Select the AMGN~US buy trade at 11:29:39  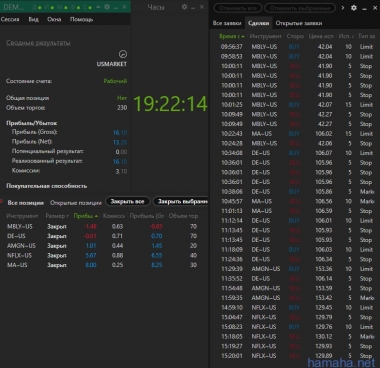pos(295,269)
